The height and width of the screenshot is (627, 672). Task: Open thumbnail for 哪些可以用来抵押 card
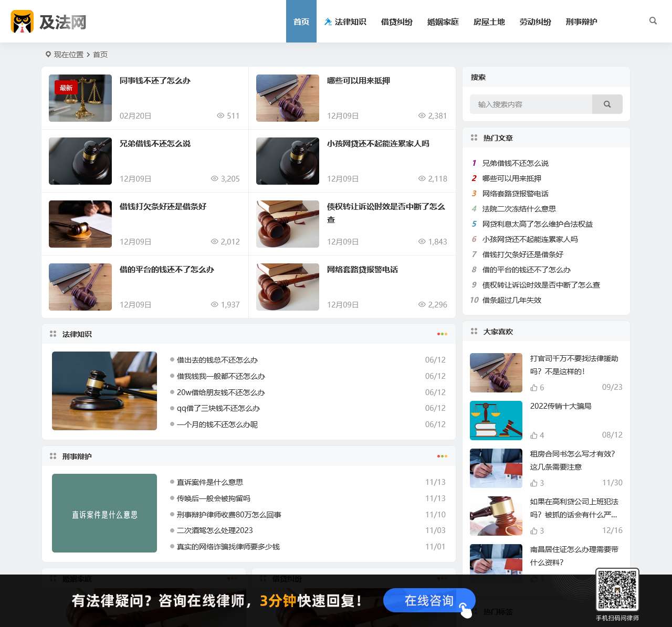pos(288,98)
